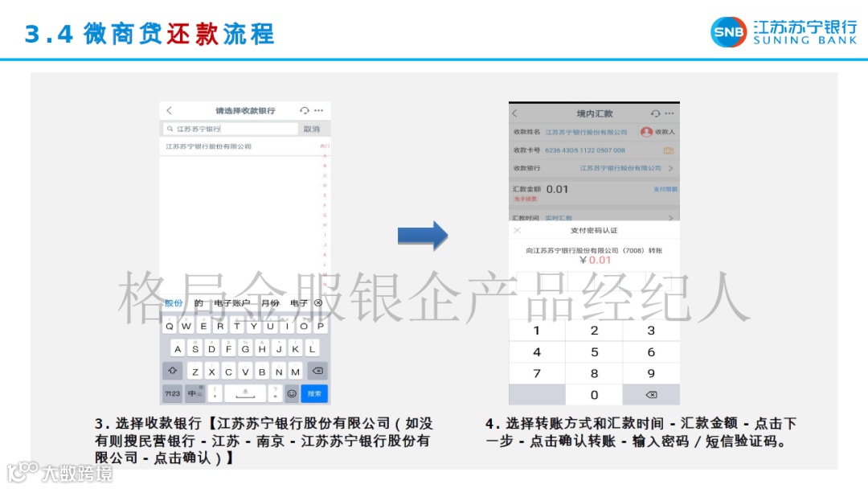
Task: Click the bank search field containing 江苏苏宁银行
Action: pos(231,129)
